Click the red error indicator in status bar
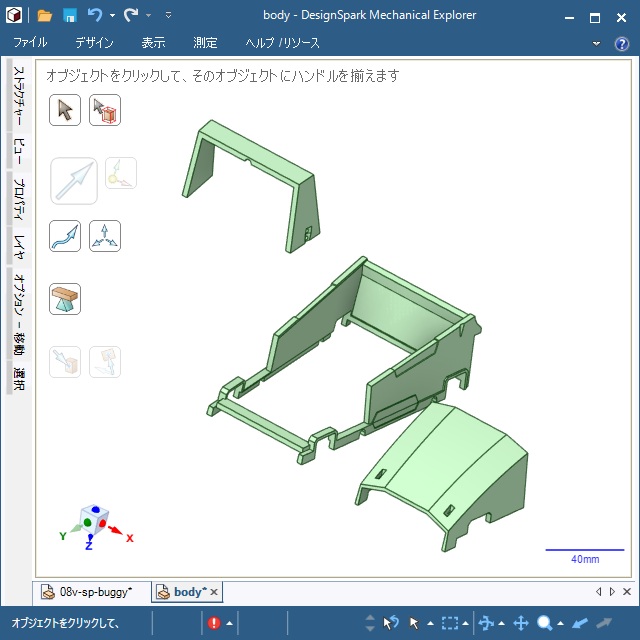This screenshot has height=640, width=640. point(214,623)
